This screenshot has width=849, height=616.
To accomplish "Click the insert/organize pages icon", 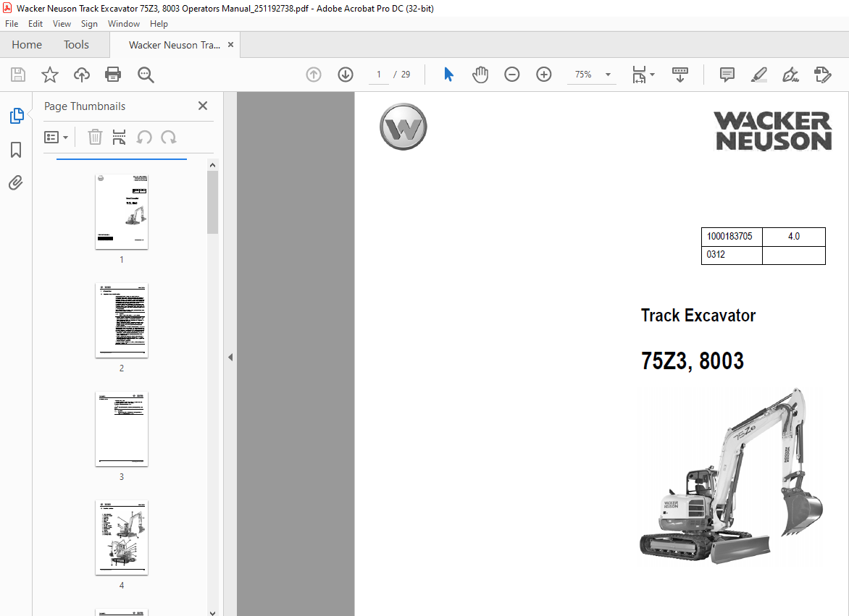I will (x=119, y=137).
